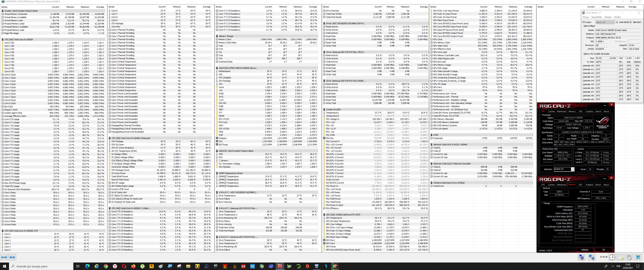Viewport: 644px width, 270px height.
Task: Open HWiNFO summary with magnifier monitor icon
Action: 581,257
